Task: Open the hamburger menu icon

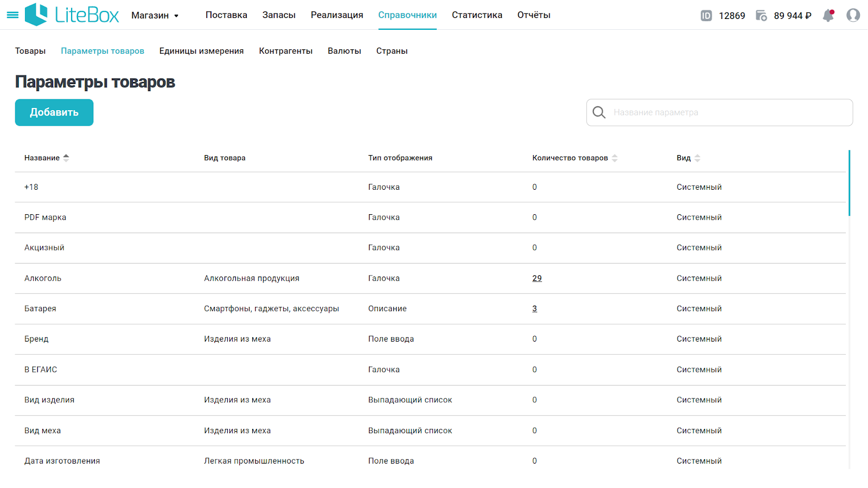Action: tap(12, 15)
